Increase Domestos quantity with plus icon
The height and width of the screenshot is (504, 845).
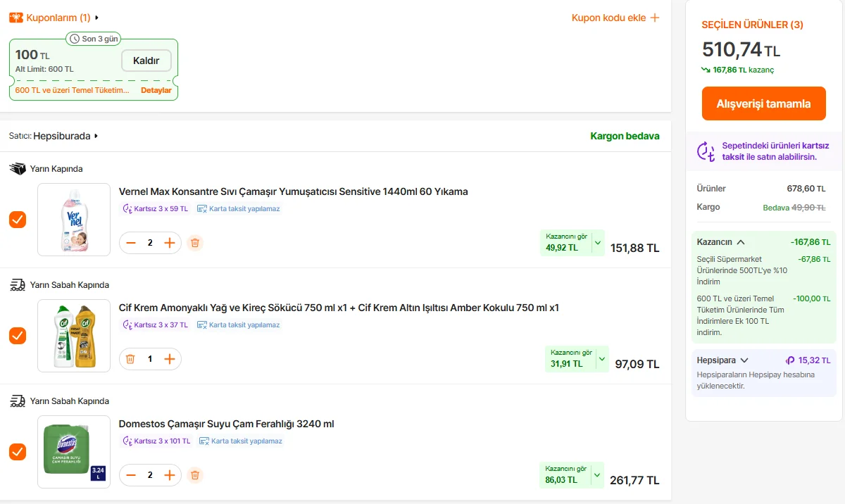tap(170, 475)
